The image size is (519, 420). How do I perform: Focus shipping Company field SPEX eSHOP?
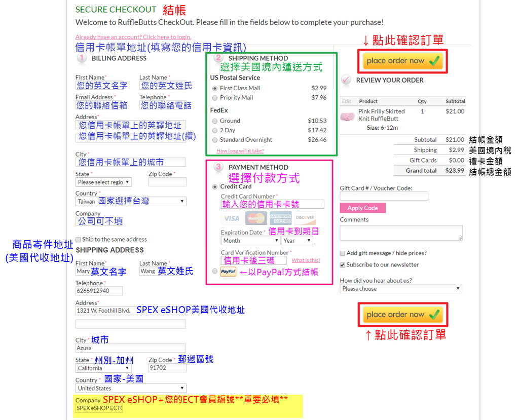(99, 408)
